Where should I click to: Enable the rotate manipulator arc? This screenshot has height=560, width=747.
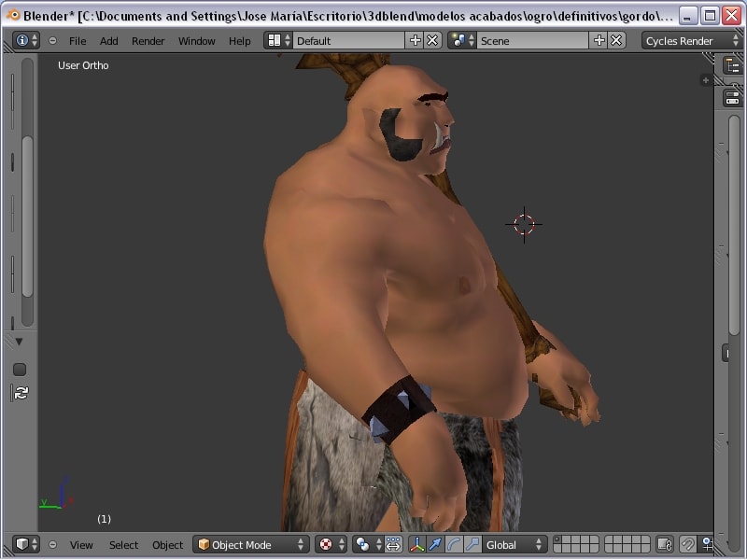click(x=454, y=544)
